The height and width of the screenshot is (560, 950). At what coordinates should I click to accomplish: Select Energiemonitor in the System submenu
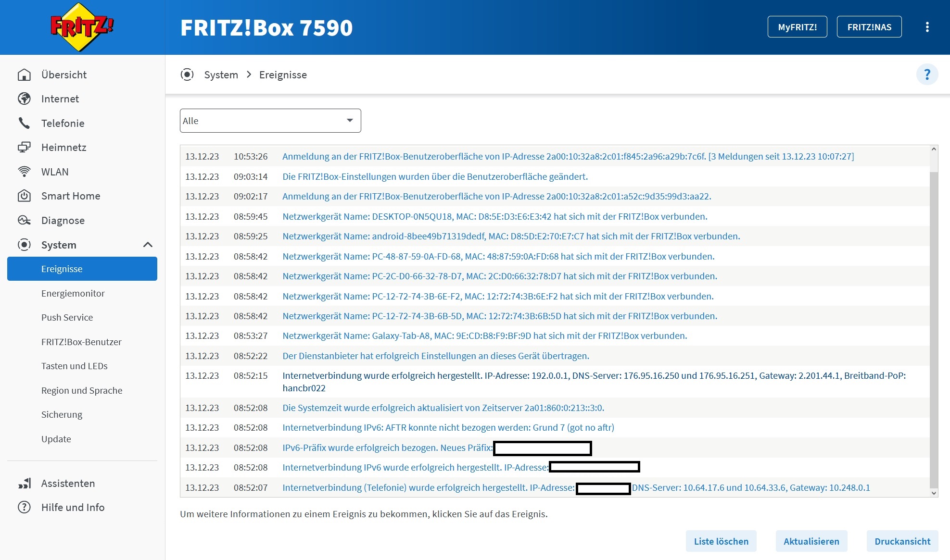tap(73, 293)
